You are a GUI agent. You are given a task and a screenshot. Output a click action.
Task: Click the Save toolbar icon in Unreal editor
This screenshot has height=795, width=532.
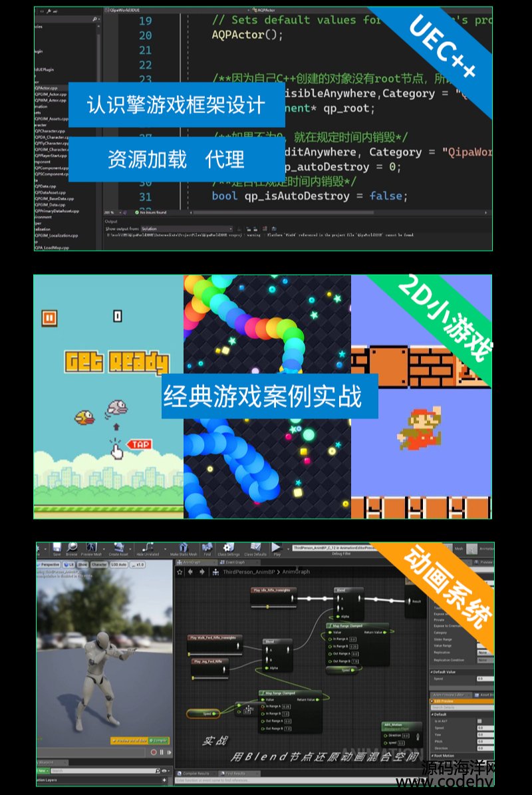click(57, 548)
